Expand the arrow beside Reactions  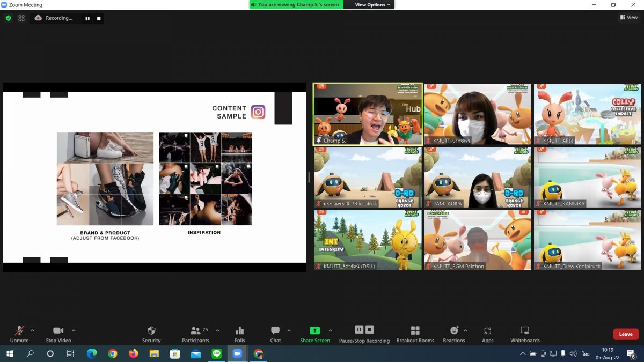click(x=465, y=330)
